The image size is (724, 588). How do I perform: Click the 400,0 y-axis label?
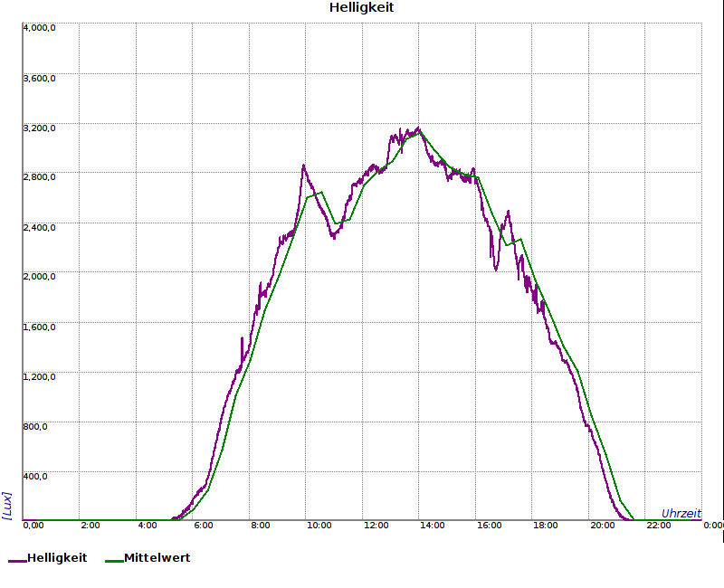pos(35,476)
